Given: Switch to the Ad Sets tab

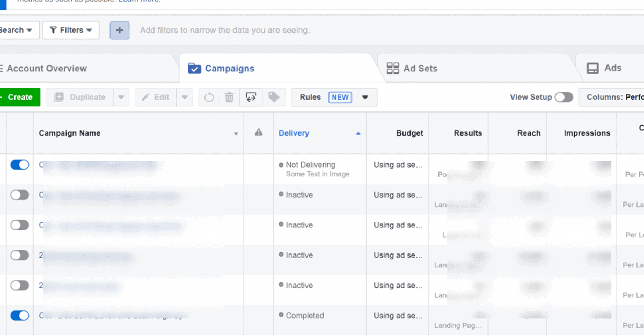Looking at the screenshot, I should pyautogui.click(x=419, y=68).
